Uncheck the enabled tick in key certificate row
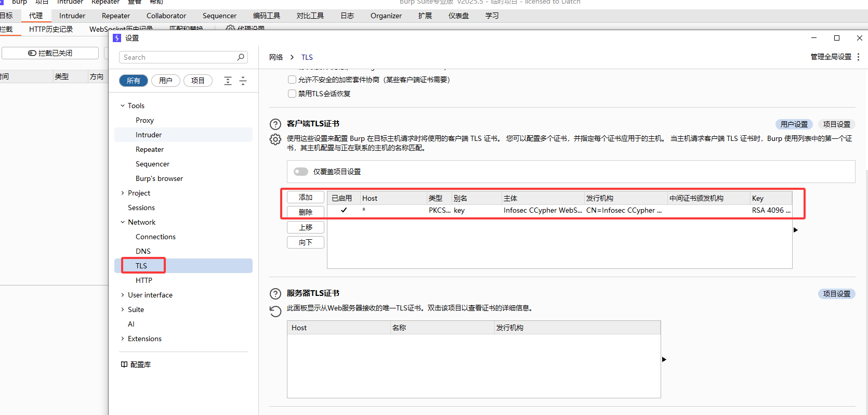Viewport: 868px width, 415px height. click(x=344, y=210)
